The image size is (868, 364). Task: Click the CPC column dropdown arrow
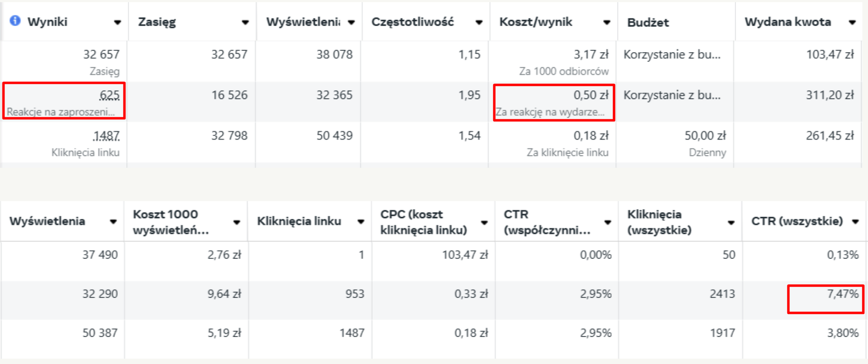484,222
